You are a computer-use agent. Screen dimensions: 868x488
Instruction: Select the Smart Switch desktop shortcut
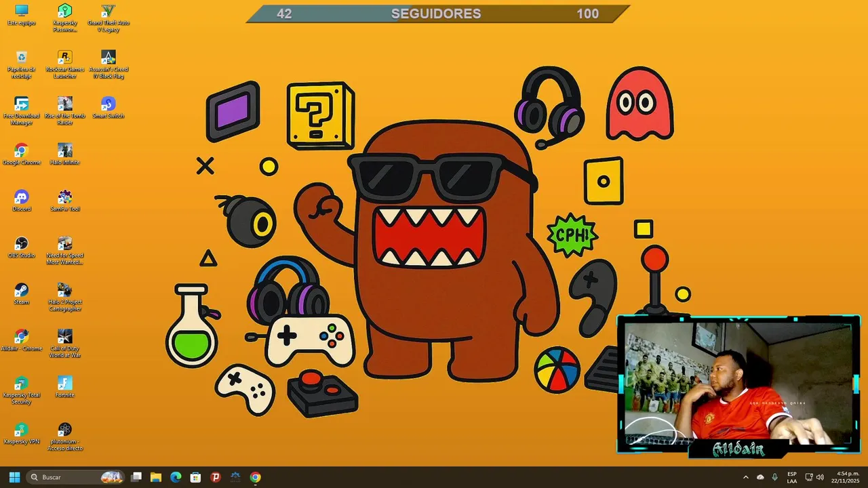pos(108,108)
